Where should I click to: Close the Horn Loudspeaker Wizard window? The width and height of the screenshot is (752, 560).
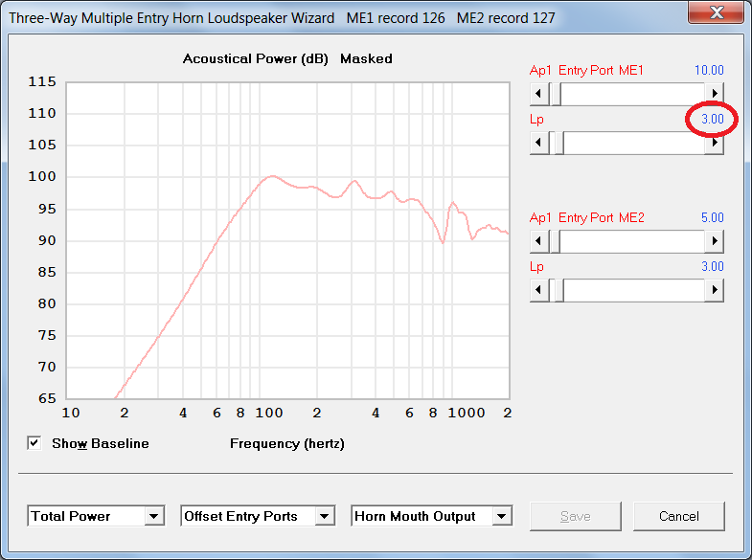716,12
